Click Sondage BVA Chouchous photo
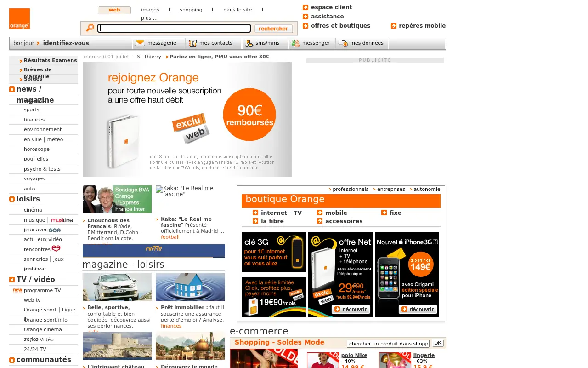The height and width of the screenshot is (368, 588). 117,199
